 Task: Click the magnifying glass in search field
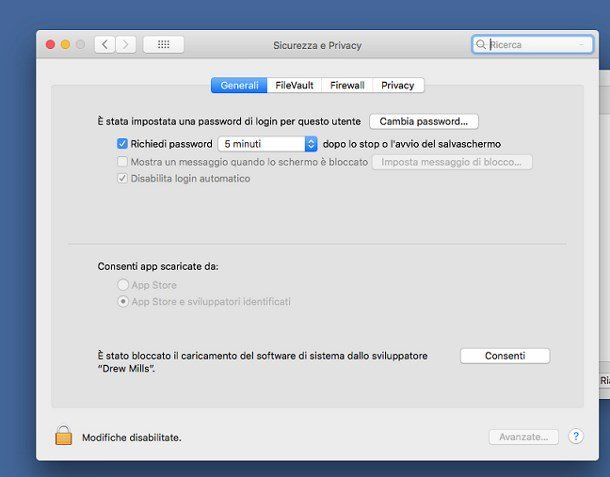coord(481,44)
